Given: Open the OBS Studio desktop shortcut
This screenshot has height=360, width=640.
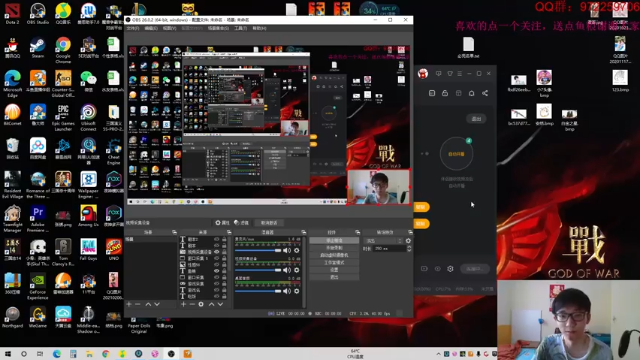Looking at the screenshot, I should tap(38, 13).
